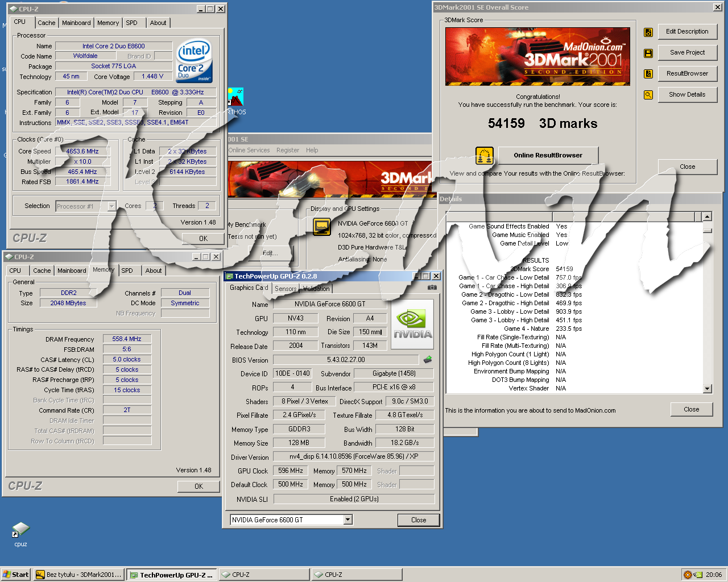Click Save Project button

point(687,53)
